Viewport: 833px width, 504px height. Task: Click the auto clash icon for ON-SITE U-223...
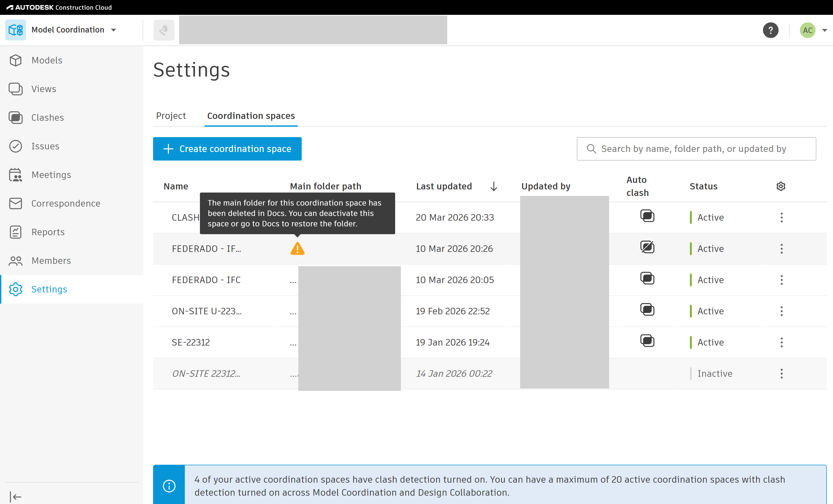point(647,310)
